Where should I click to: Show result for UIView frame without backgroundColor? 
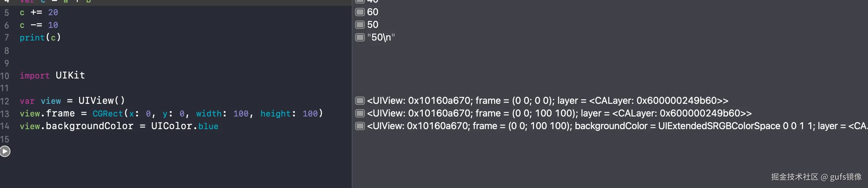(360, 113)
